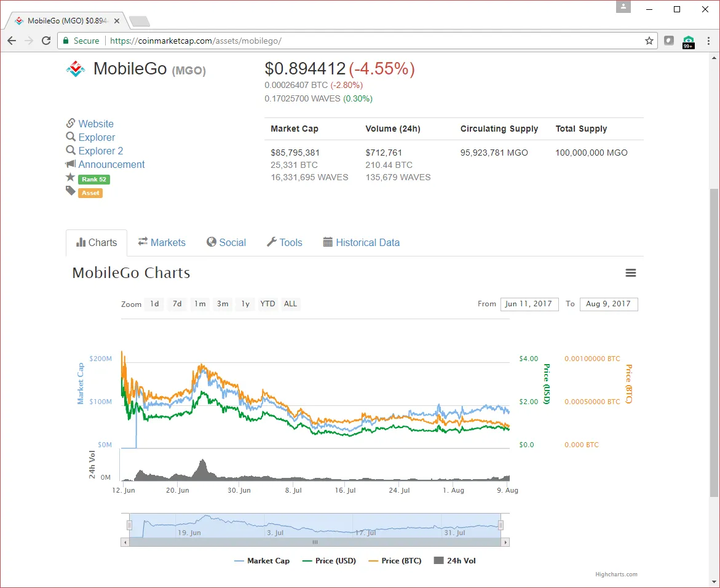Click the browser address bar URL

[x=196, y=41]
